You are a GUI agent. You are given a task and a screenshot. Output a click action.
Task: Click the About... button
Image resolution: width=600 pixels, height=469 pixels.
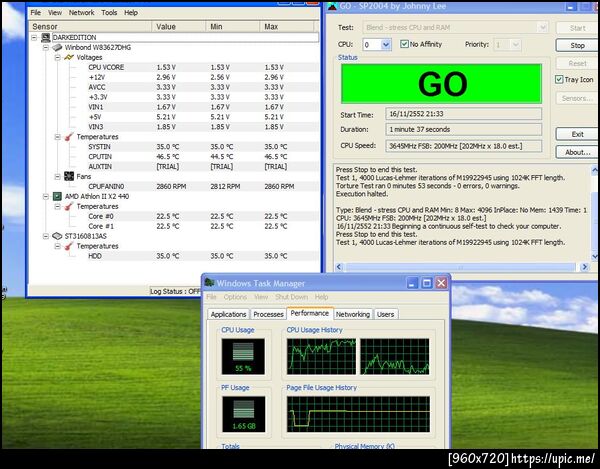click(577, 152)
